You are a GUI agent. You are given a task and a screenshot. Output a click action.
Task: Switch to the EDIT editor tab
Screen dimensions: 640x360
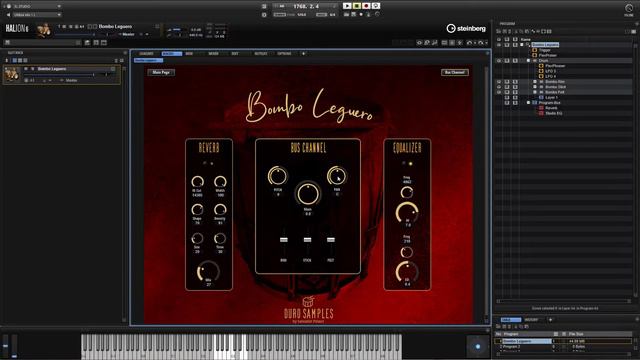(x=235, y=54)
